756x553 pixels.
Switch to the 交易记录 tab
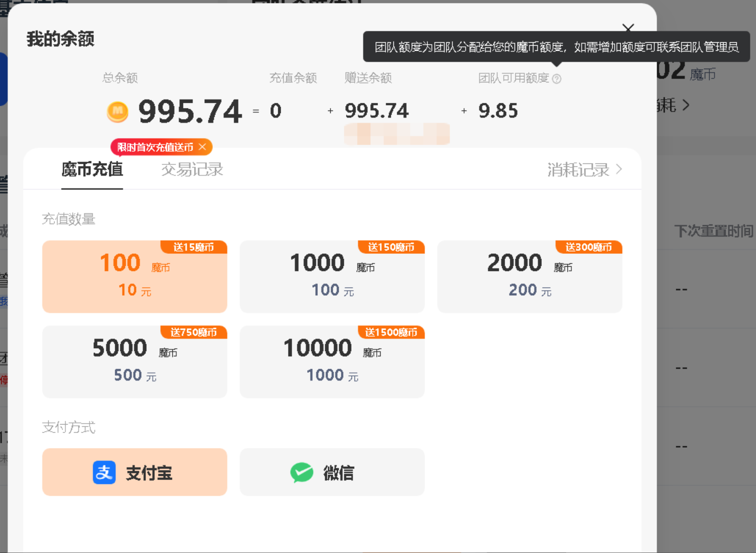[x=192, y=169]
